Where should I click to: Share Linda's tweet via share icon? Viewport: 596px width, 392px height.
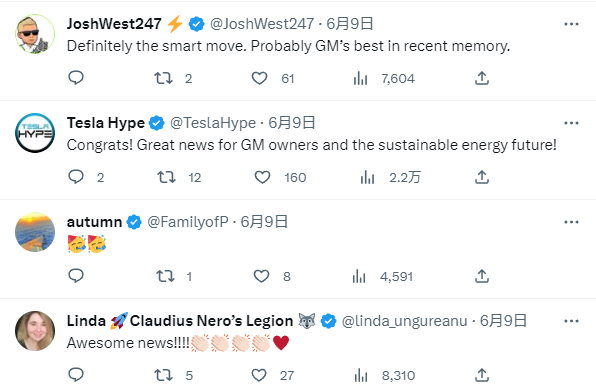[x=482, y=375]
